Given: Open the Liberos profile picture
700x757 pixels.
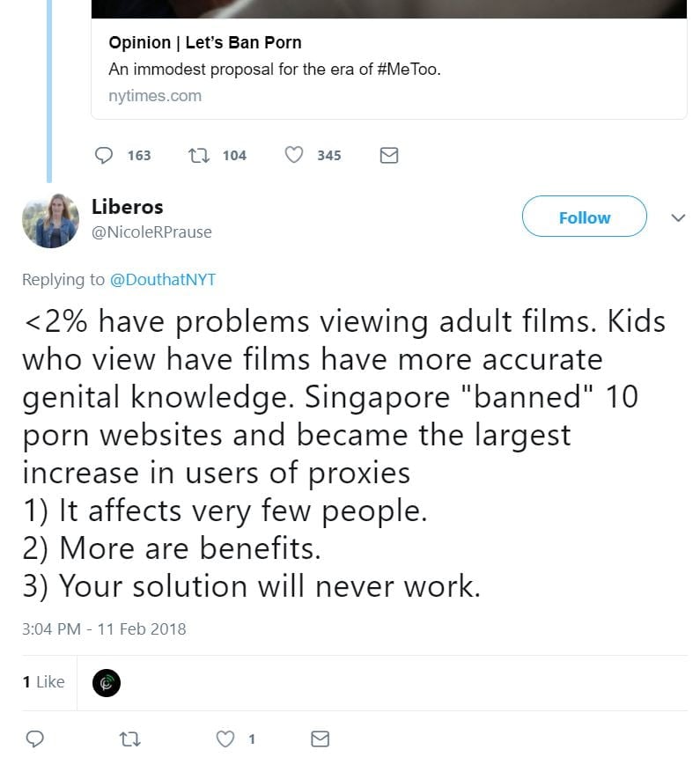Looking at the screenshot, I should click(50, 221).
